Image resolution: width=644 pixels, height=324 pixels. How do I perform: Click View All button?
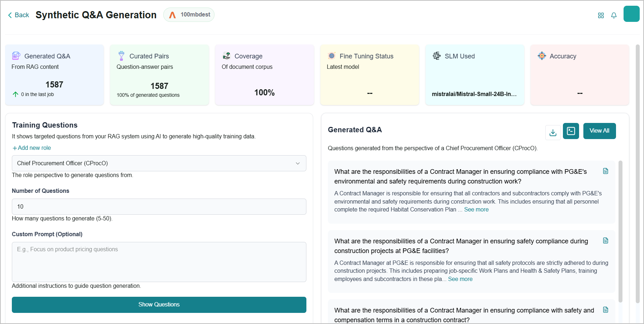pos(600,131)
